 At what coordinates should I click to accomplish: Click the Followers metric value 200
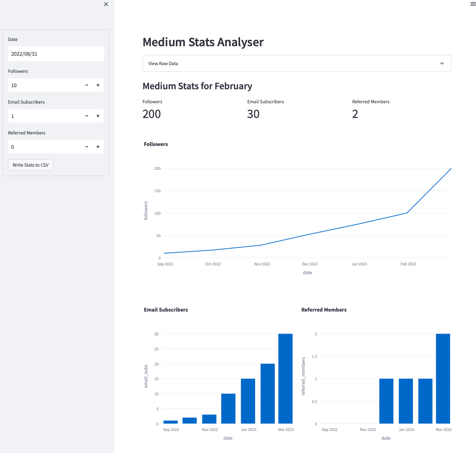click(152, 114)
